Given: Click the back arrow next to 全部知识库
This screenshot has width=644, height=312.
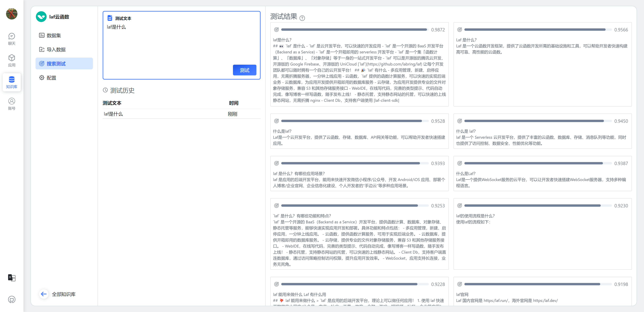Looking at the screenshot, I should coord(43,294).
